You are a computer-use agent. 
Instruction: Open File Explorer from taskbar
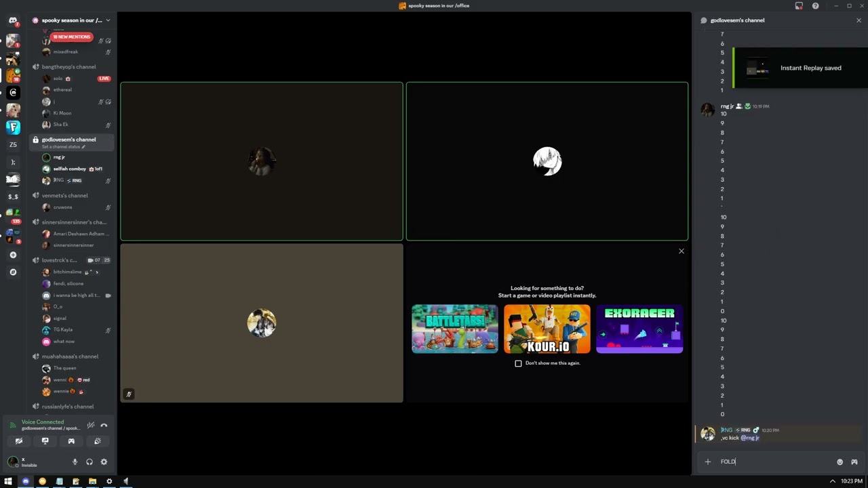point(92,481)
